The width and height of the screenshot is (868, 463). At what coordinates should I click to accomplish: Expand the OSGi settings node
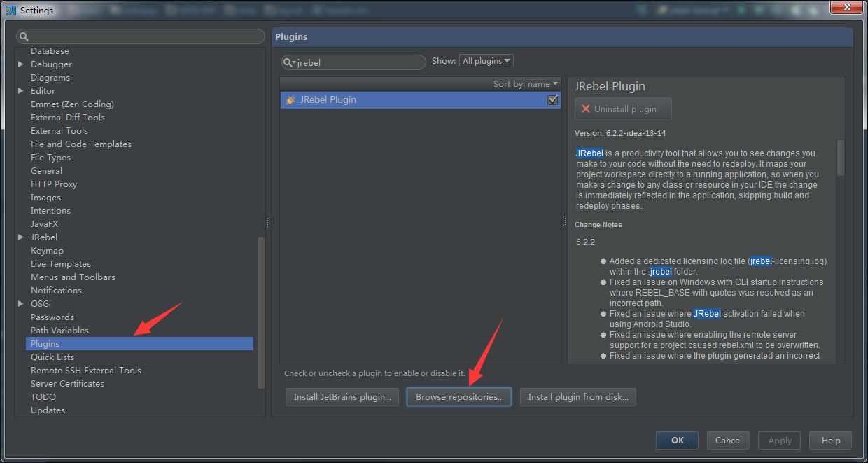(21, 304)
